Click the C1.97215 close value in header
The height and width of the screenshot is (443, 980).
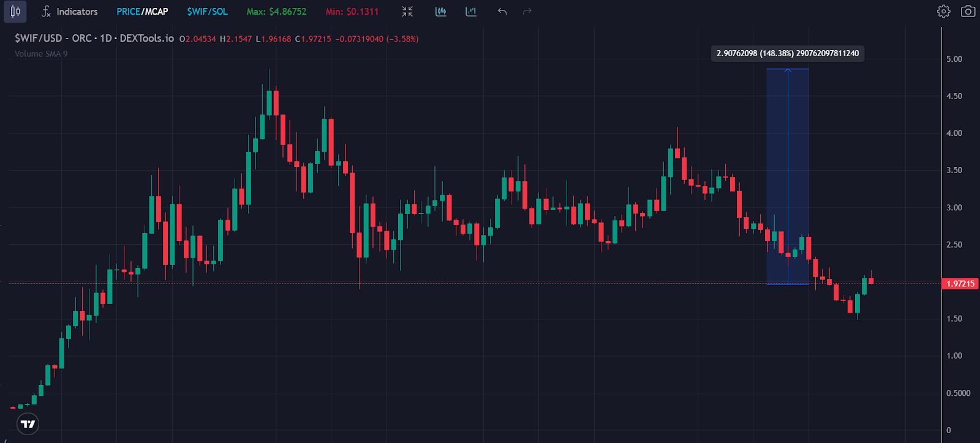coord(313,39)
